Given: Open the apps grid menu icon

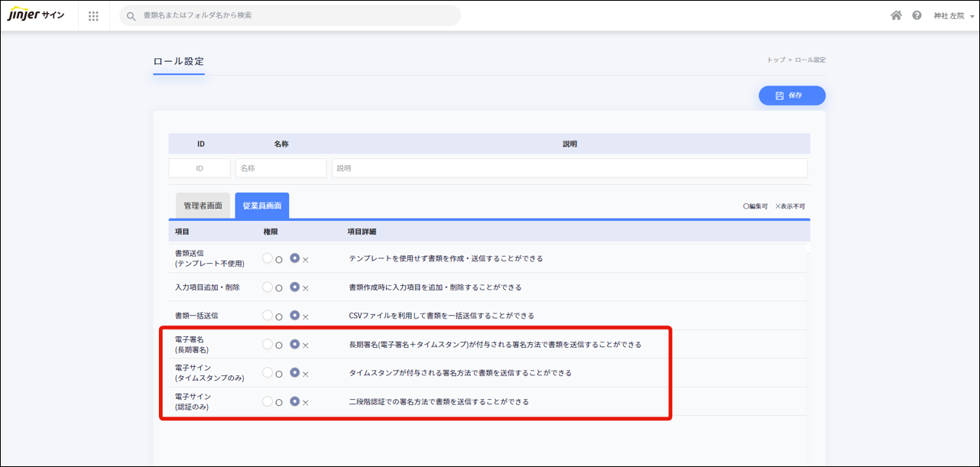Looking at the screenshot, I should [93, 16].
